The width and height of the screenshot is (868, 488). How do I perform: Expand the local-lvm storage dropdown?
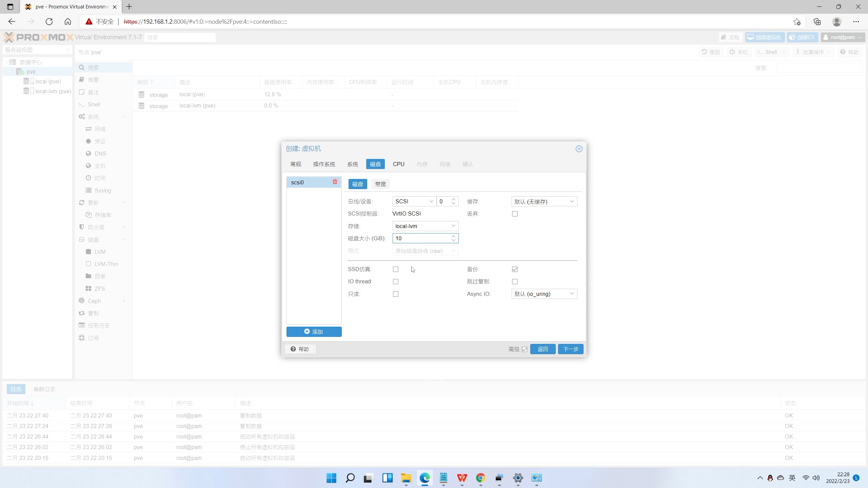tap(425, 226)
